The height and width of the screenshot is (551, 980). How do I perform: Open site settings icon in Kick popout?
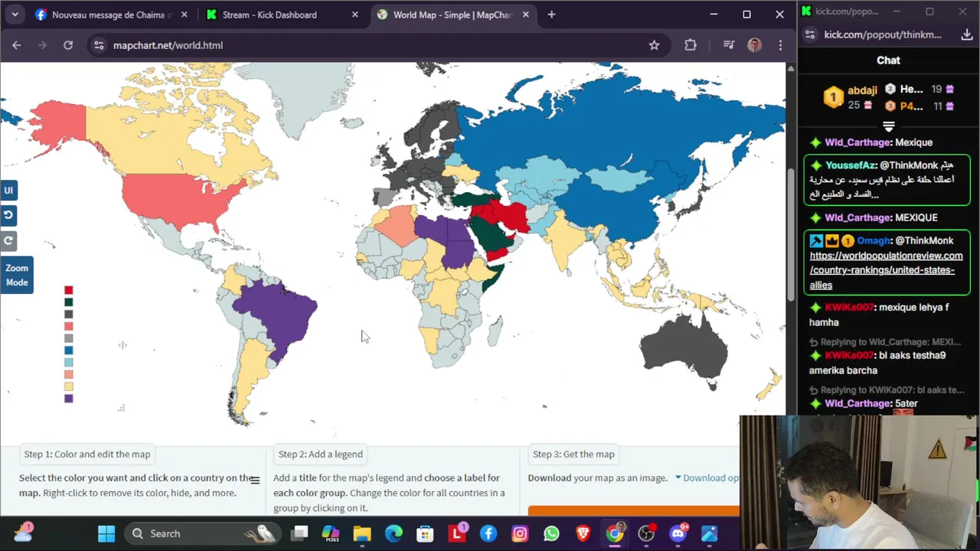[808, 34]
